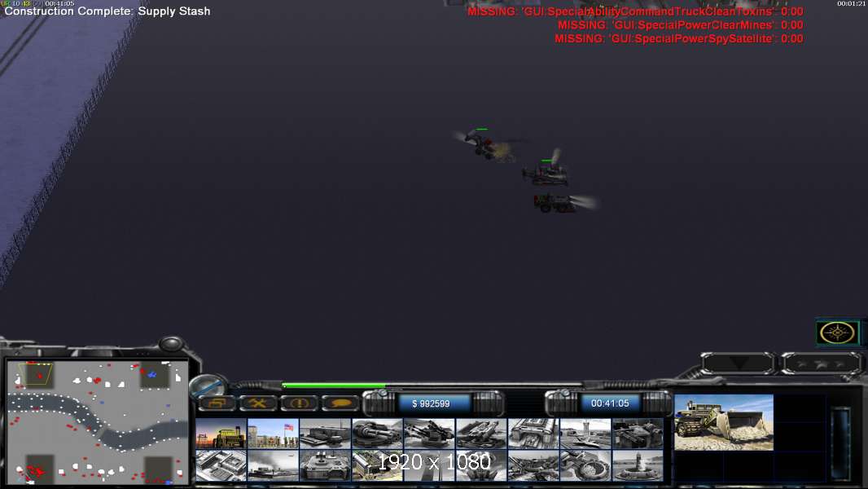Click the crossed tools orange button
The height and width of the screenshot is (489, 868).
point(258,403)
